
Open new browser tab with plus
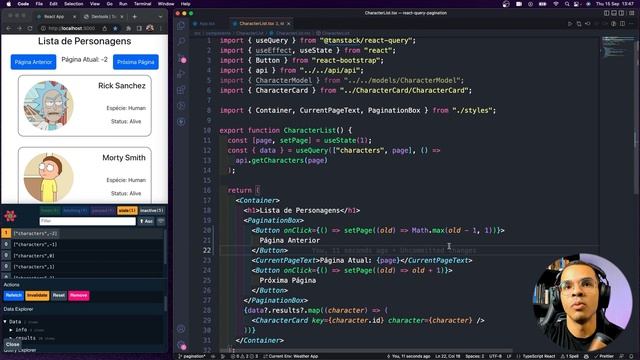[x=135, y=17]
